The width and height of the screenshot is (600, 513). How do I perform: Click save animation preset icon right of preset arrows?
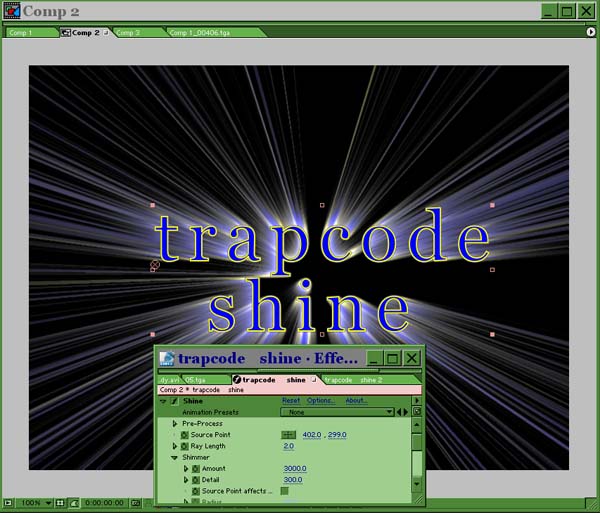coord(417,412)
